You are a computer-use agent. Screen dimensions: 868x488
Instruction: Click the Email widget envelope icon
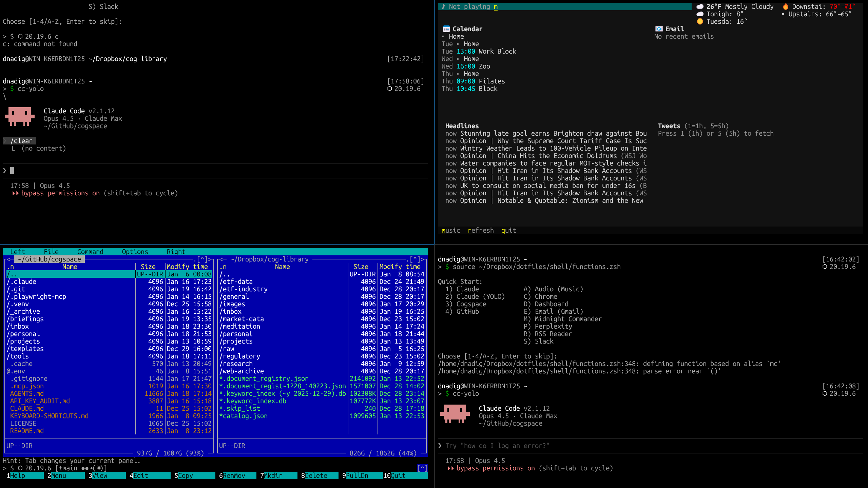coord(659,29)
